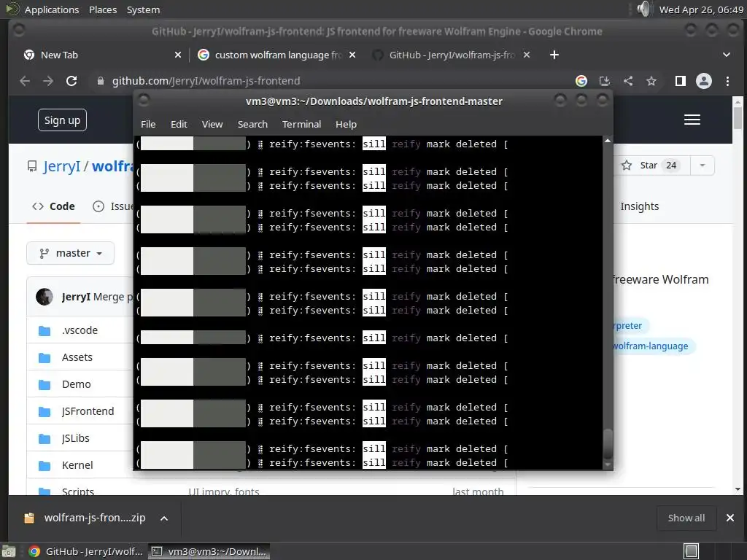
Task: Open Places menu in top panel
Action: [x=103, y=9]
